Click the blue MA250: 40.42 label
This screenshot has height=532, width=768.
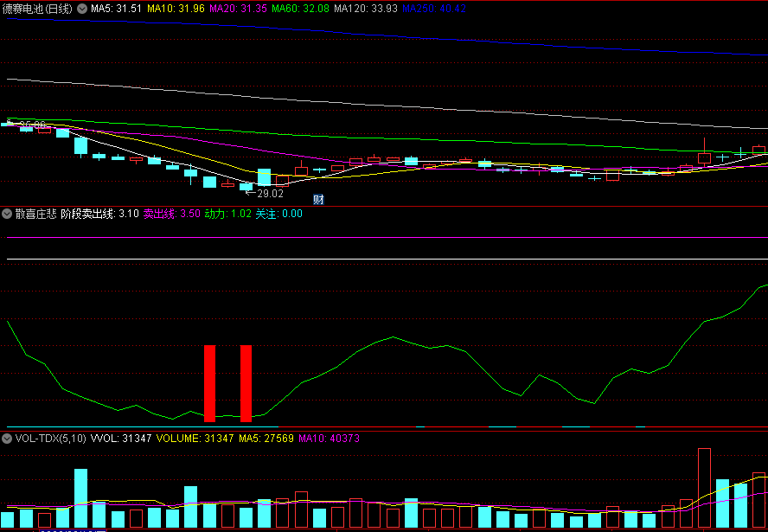click(434, 9)
